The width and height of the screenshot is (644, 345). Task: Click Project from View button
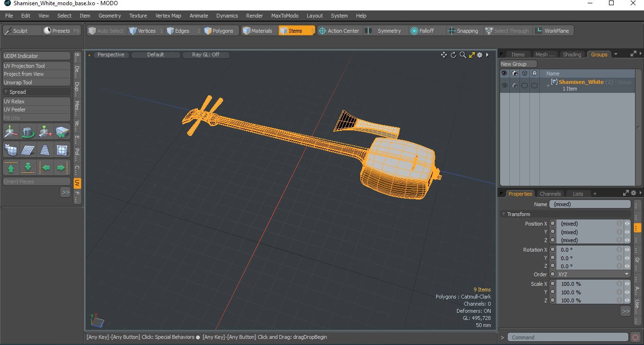[x=36, y=74]
